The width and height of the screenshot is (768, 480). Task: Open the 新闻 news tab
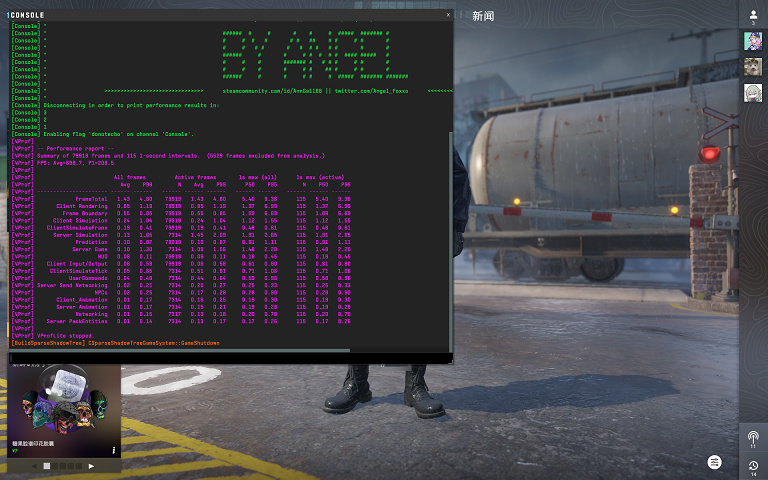coord(483,16)
